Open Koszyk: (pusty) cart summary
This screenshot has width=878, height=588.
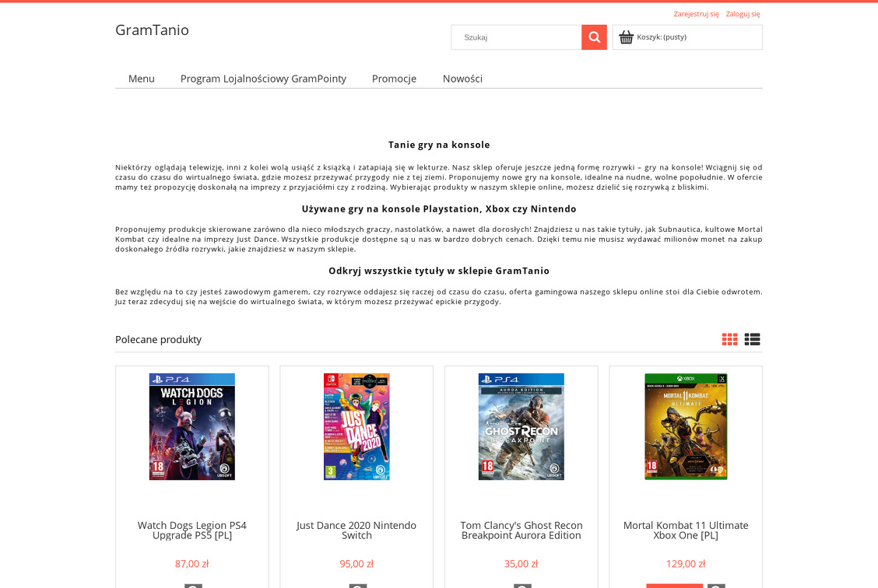pos(687,37)
